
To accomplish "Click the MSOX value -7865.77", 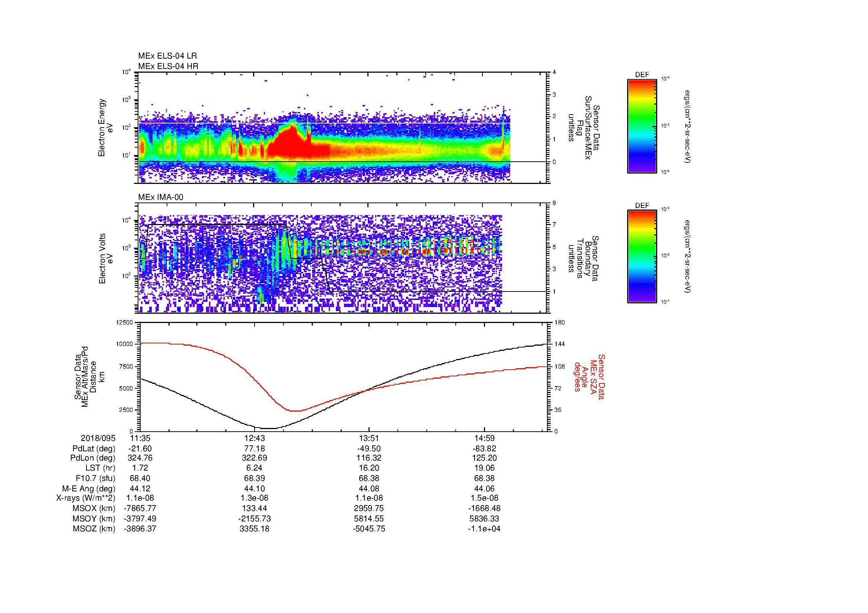I will (140, 508).
